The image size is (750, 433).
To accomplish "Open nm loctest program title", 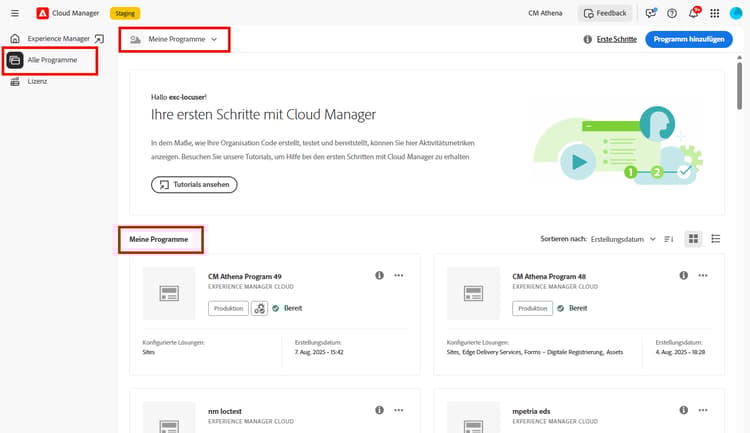I will [x=225, y=411].
